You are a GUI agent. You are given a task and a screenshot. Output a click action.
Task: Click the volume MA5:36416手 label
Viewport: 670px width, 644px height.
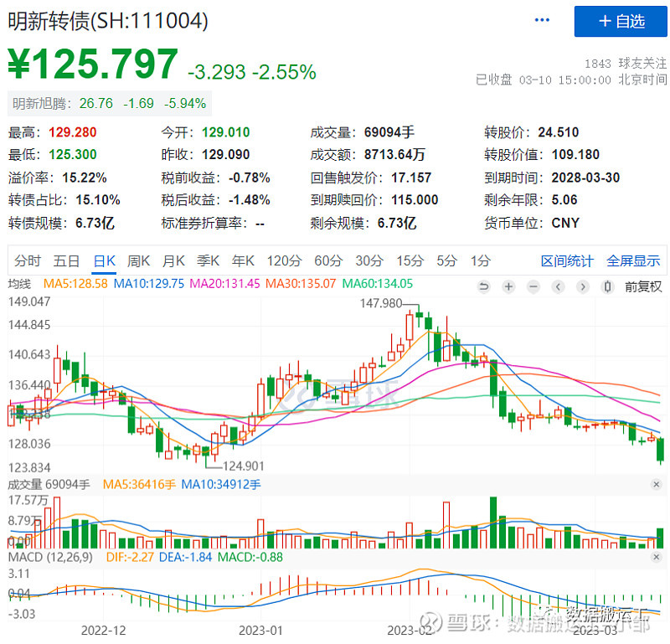click(139, 485)
